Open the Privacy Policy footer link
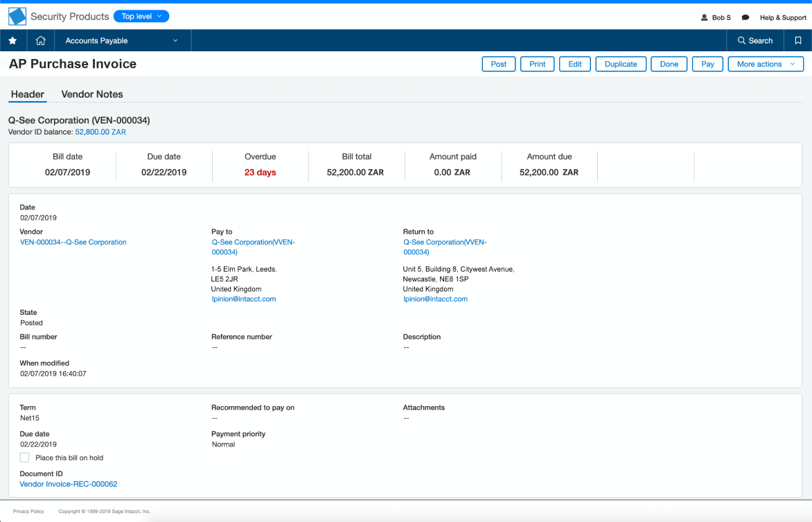The height and width of the screenshot is (522, 812). [28, 511]
